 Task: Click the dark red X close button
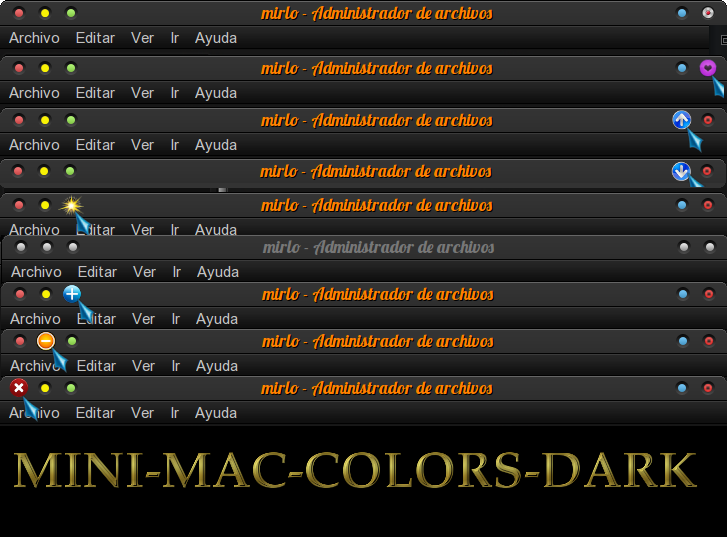point(19,388)
